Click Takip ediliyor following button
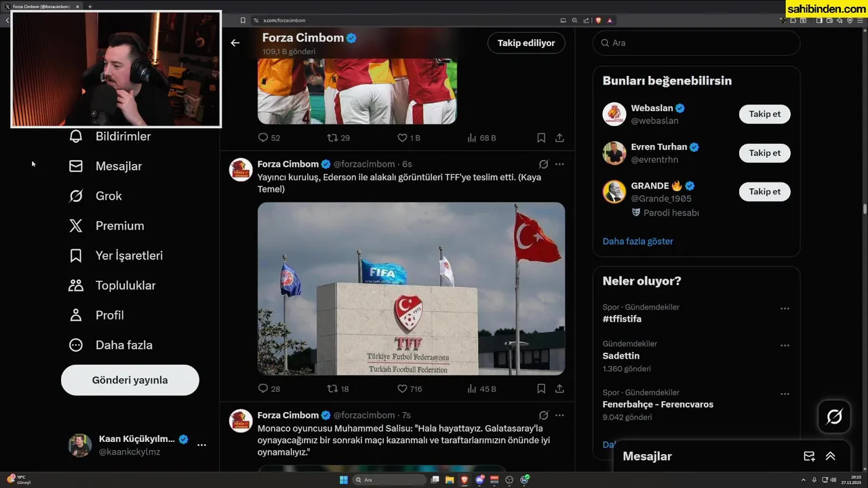 point(526,43)
